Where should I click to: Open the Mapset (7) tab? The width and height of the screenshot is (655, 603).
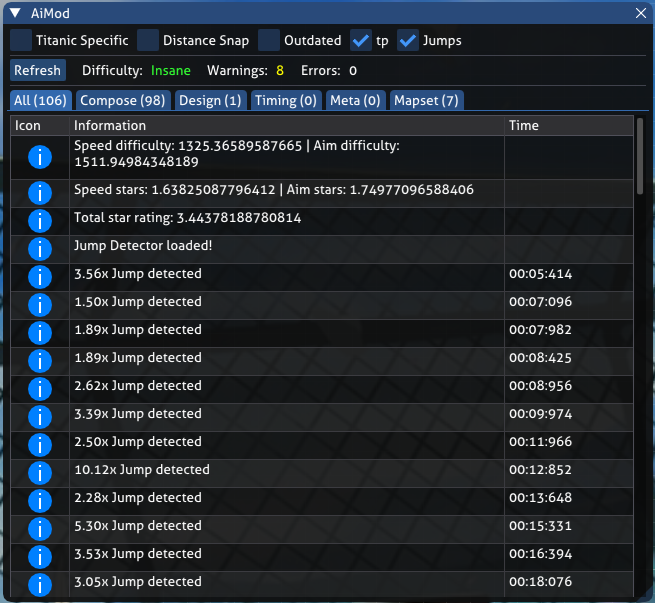click(x=426, y=100)
